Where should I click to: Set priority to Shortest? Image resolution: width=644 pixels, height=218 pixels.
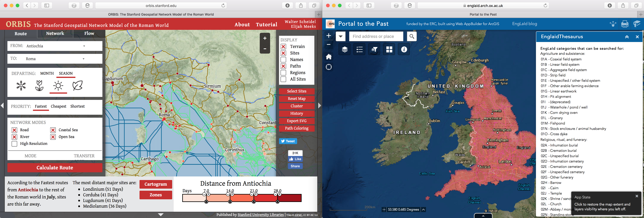click(x=77, y=107)
